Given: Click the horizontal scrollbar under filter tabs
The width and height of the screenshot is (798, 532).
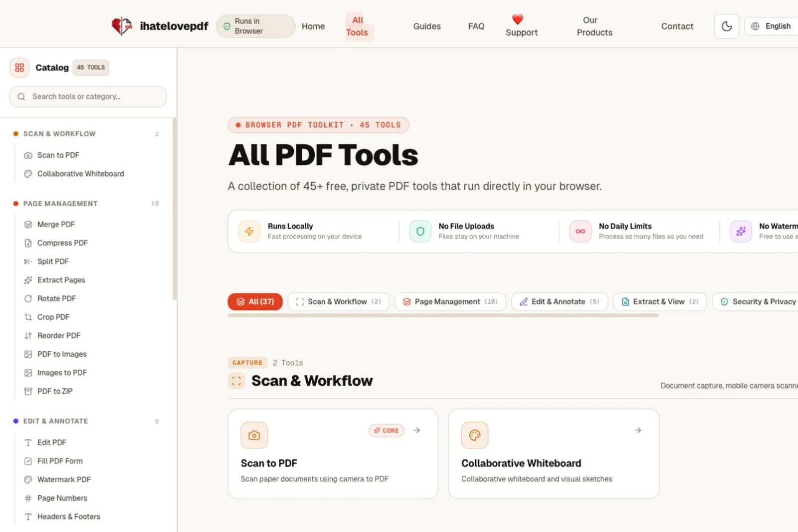Looking at the screenshot, I should tap(443, 315).
